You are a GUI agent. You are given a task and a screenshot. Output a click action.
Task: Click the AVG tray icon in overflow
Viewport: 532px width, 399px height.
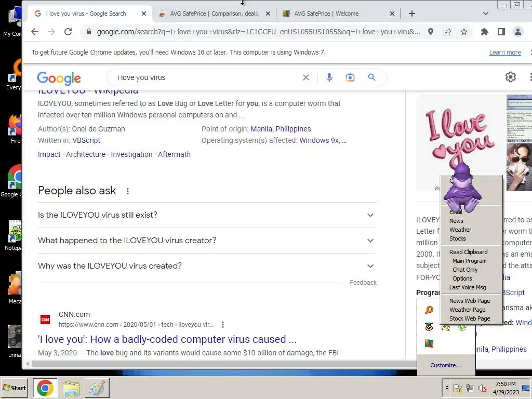[x=429, y=343]
